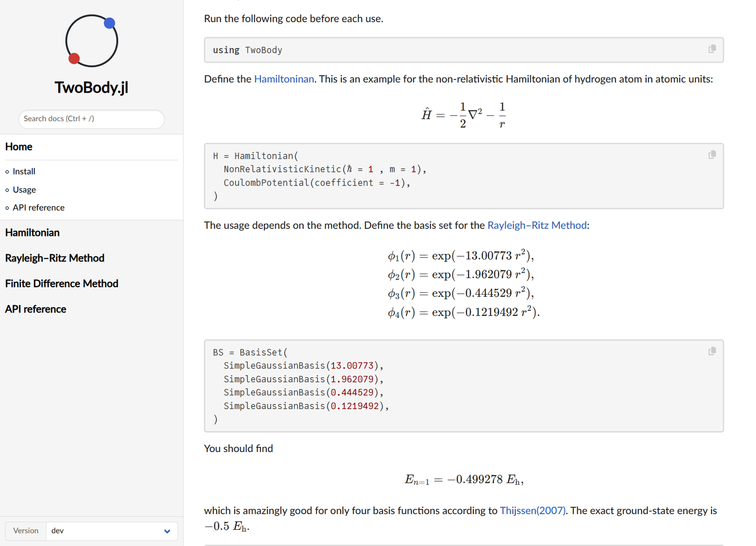Image resolution: width=756 pixels, height=546 pixels.
Task: Click the TwoBody.jl circular logo
Action: [x=91, y=41]
